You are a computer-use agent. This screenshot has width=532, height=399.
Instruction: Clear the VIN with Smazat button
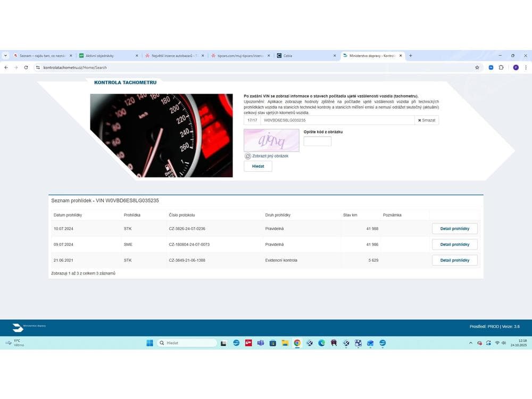[x=427, y=120]
